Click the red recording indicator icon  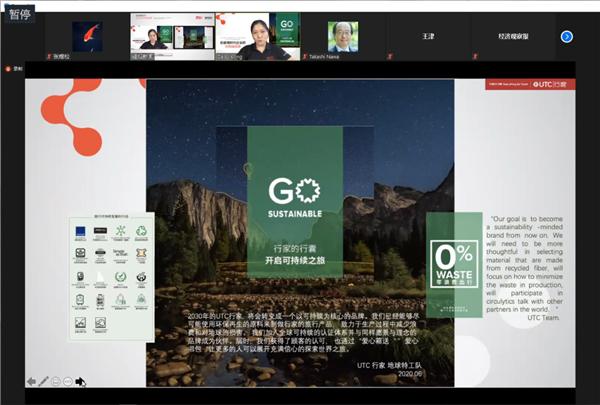point(8,69)
